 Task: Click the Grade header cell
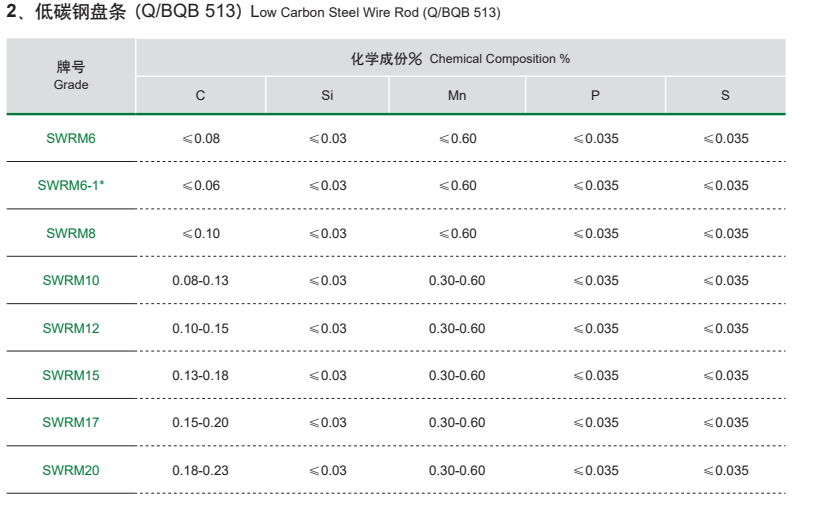(71, 76)
